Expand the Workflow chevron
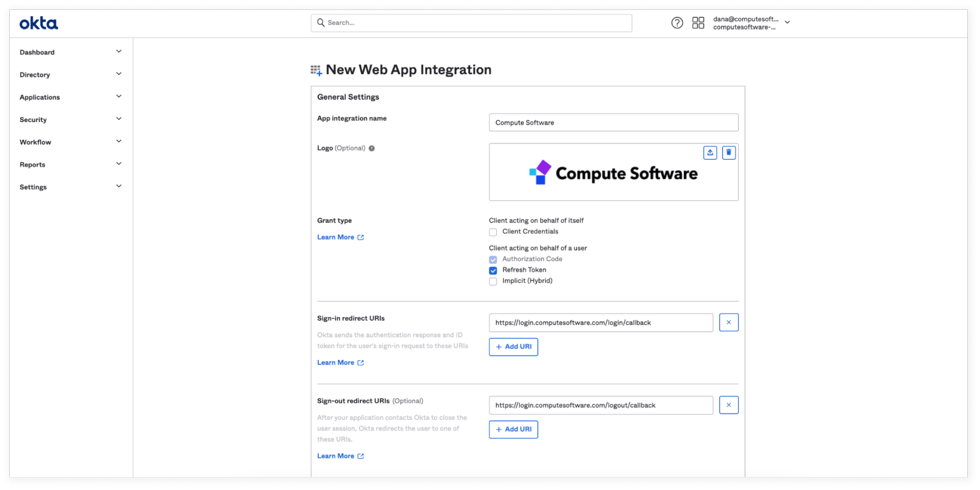The height and width of the screenshot is (490, 980). [119, 142]
